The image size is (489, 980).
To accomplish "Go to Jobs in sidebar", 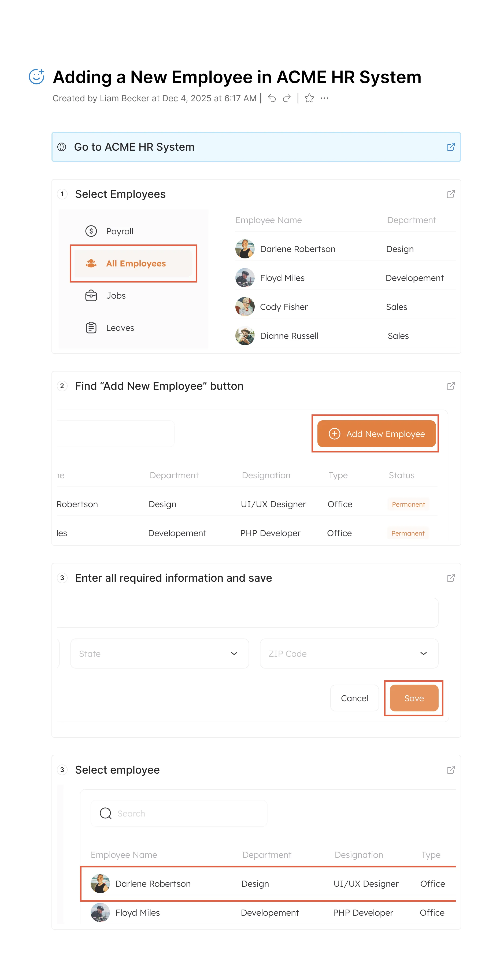I will 115,296.
